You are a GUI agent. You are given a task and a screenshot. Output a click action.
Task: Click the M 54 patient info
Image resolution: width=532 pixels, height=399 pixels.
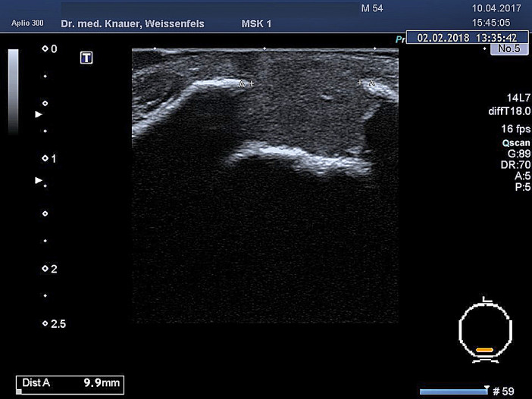(x=372, y=8)
